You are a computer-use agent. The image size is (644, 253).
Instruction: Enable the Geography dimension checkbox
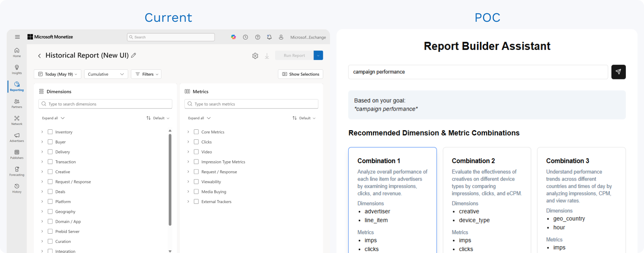coord(50,212)
